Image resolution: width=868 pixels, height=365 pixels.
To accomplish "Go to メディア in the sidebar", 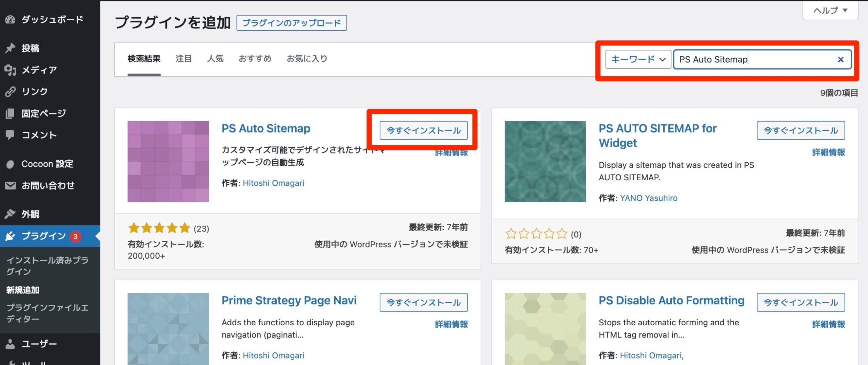I will [x=39, y=70].
